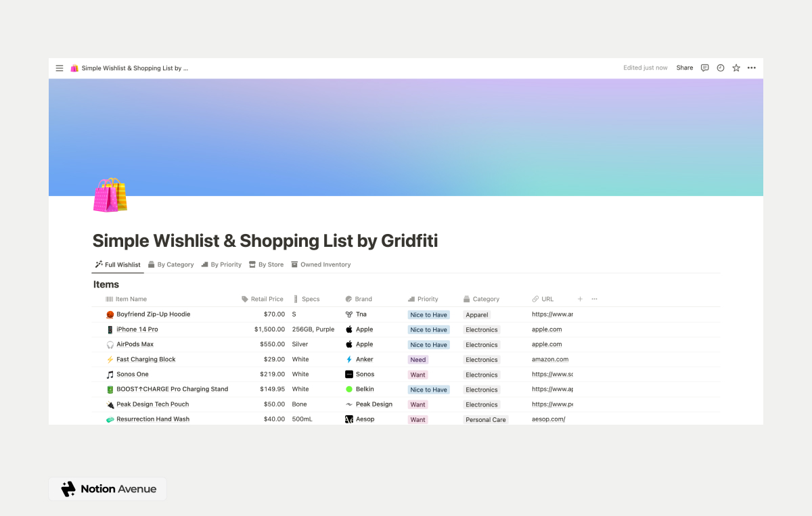Click music note icon beside Sonos One
The image size is (812, 516).
pyautogui.click(x=110, y=374)
